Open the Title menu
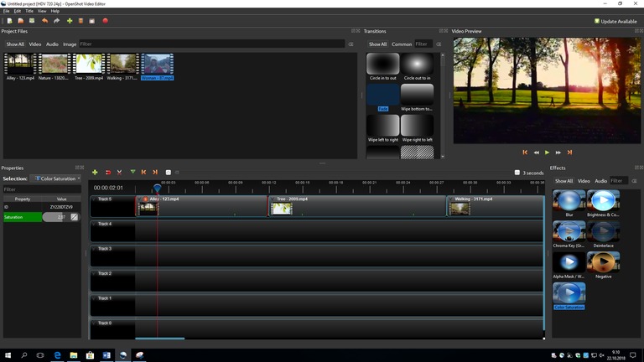 29,11
